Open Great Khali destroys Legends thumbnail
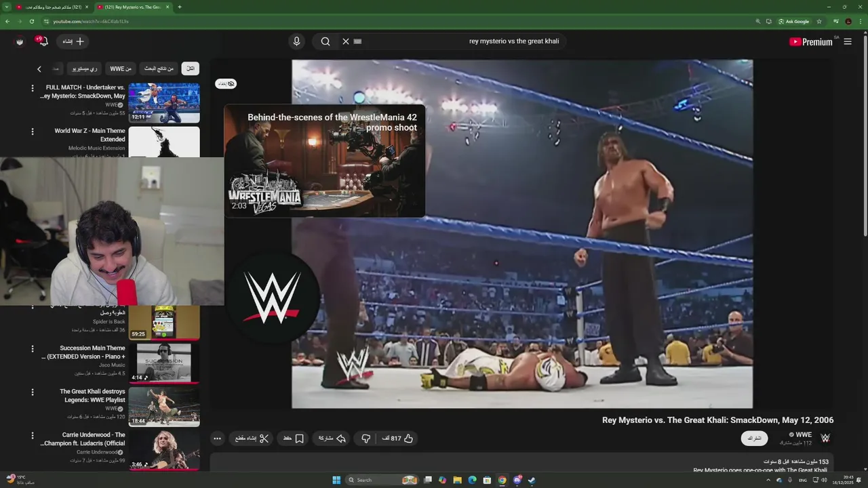Viewport: 868px width, 488px height. pos(164,406)
